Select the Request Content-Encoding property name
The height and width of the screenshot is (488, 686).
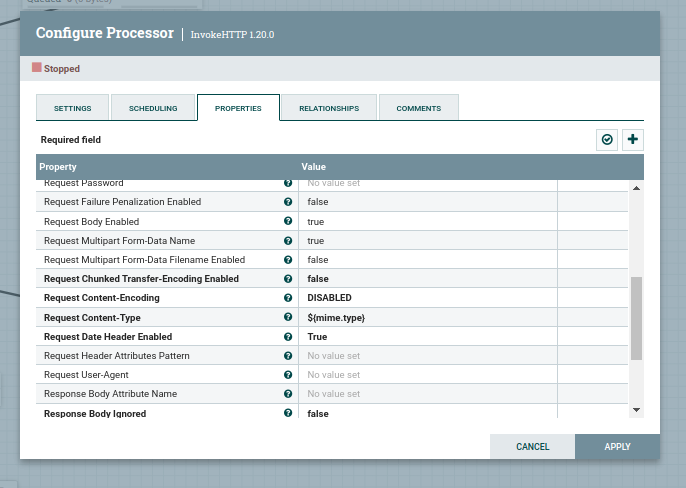tap(102, 298)
